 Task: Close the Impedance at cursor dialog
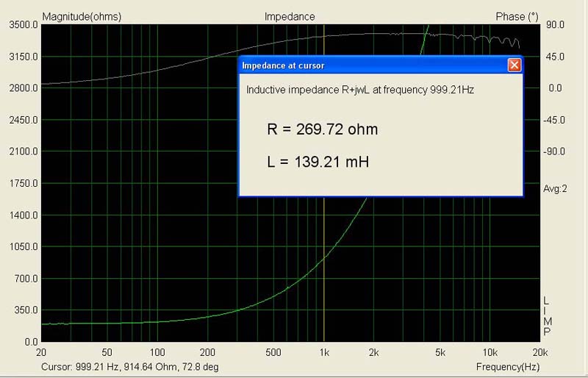[x=514, y=65]
